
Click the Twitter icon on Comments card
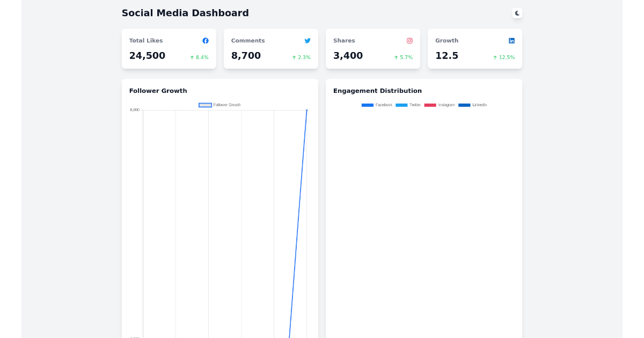[308, 40]
